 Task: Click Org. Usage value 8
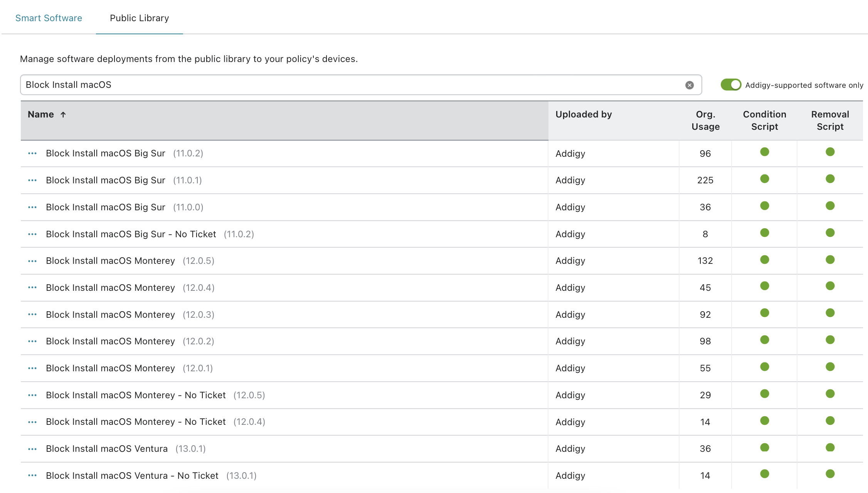[x=705, y=234]
